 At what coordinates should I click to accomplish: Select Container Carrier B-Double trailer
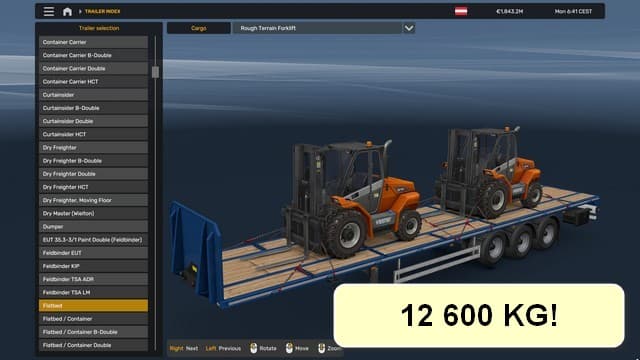93,55
